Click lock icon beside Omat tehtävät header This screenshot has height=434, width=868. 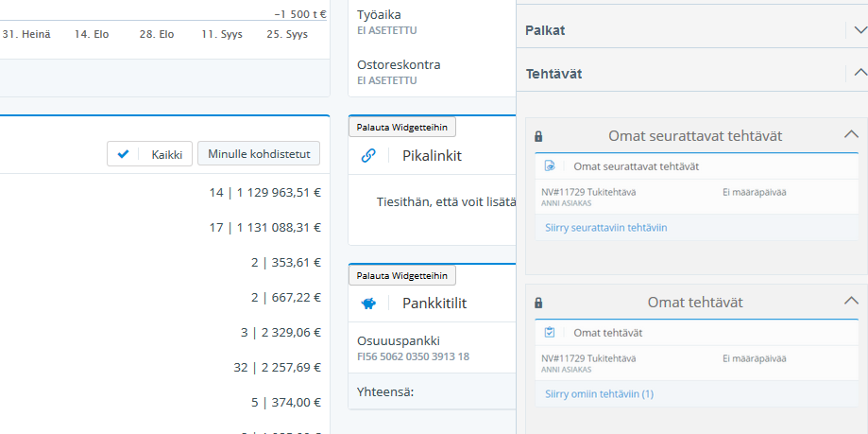tap(538, 303)
